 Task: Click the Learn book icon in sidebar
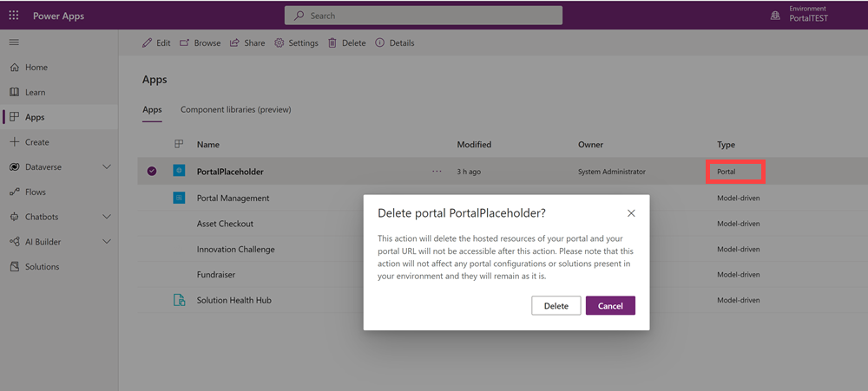15,92
